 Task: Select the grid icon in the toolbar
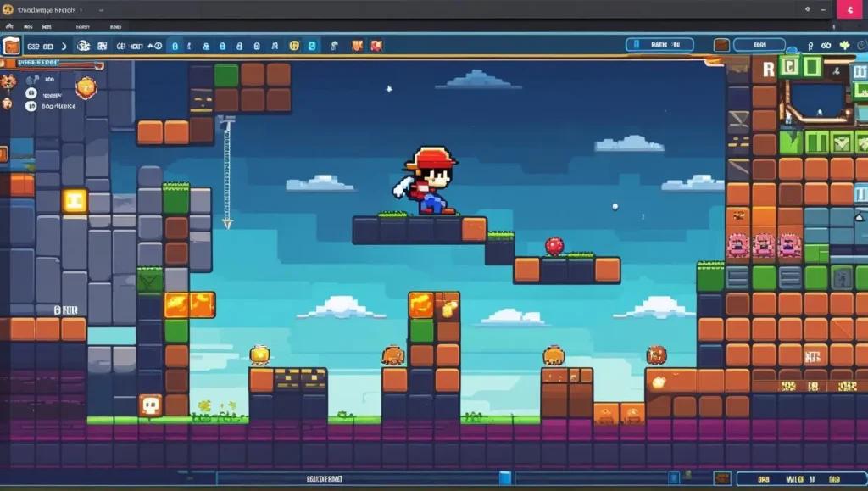(x=103, y=46)
